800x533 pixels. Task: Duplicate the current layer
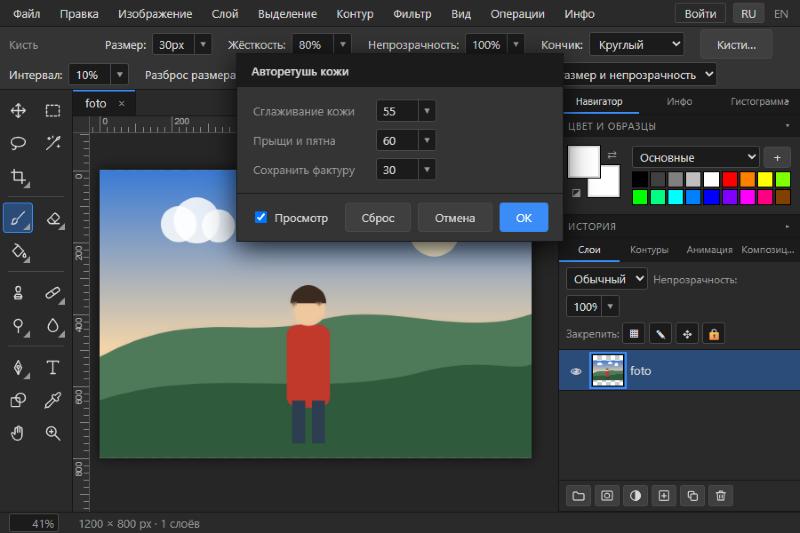coord(692,496)
